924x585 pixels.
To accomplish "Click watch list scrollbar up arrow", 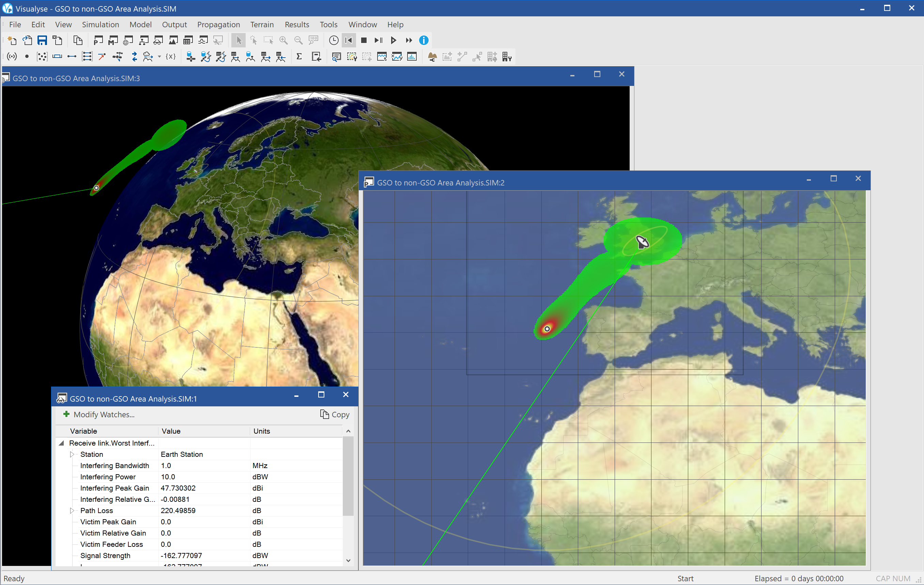I will (x=348, y=431).
